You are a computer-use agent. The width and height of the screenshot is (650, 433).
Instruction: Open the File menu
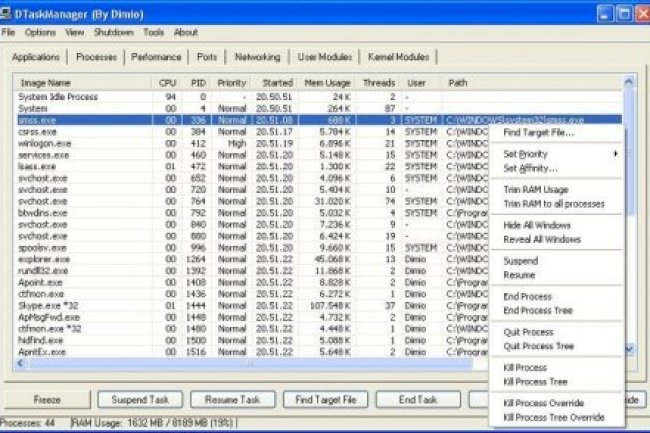click(8, 32)
